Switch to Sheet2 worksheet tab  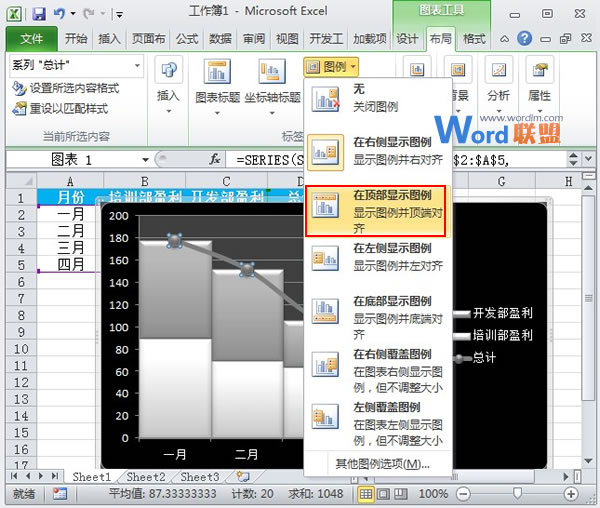tap(144, 478)
